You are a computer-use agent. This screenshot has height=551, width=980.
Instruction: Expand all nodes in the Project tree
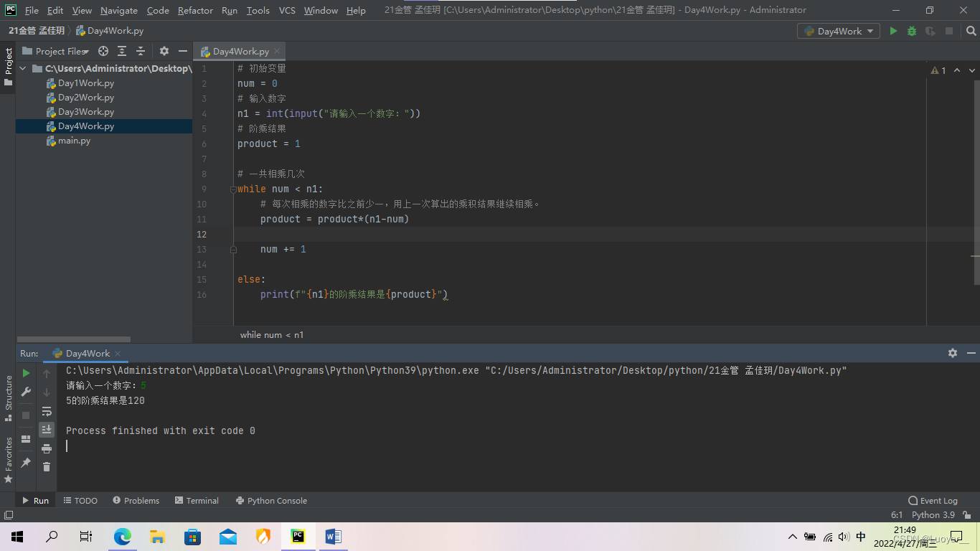pyautogui.click(x=122, y=51)
